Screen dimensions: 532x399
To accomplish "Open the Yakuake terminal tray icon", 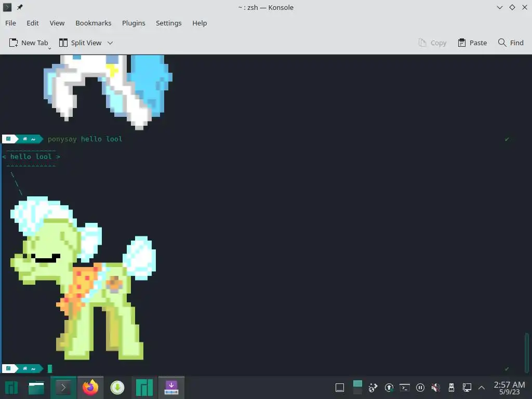I will click(404, 388).
